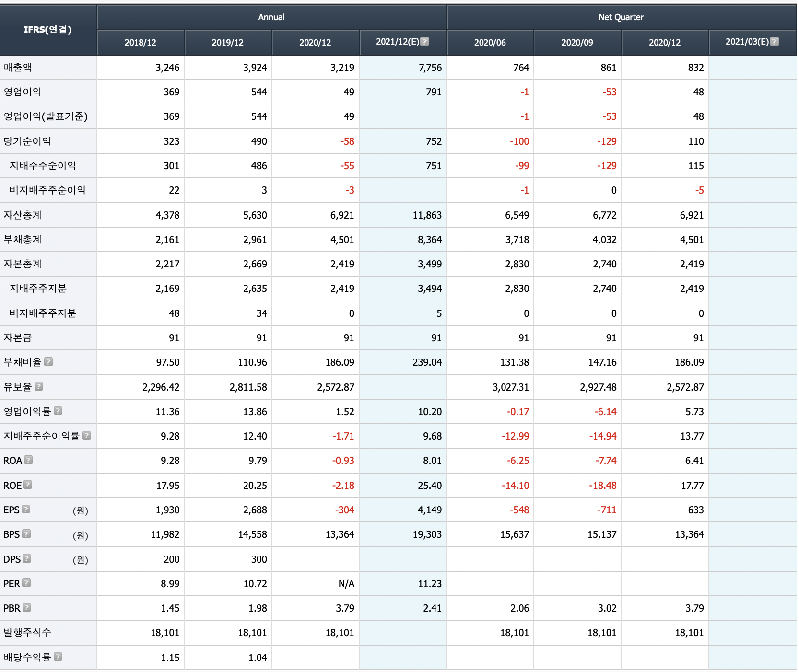The height and width of the screenshot is (672, 799).
Task: Select the 자본금 row label
Action: (18, 338)
